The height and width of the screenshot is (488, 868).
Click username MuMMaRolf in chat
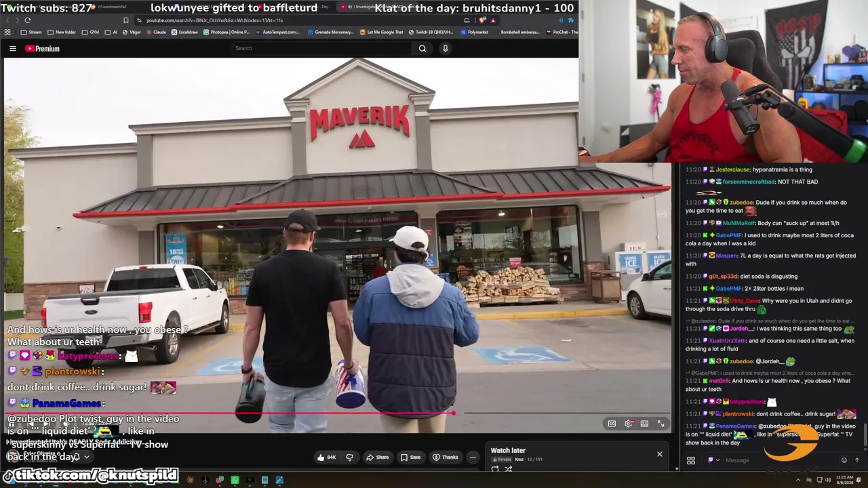click(x=738, y=223)
